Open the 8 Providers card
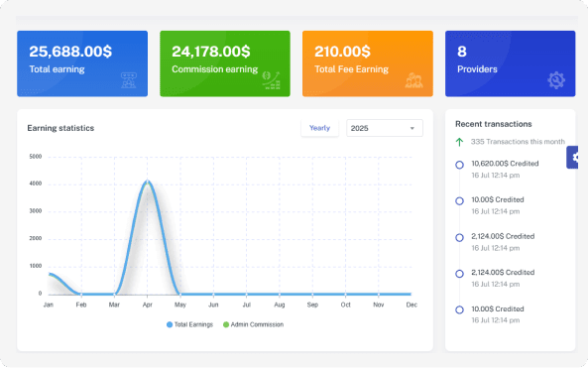 click(x=510, y=63)
